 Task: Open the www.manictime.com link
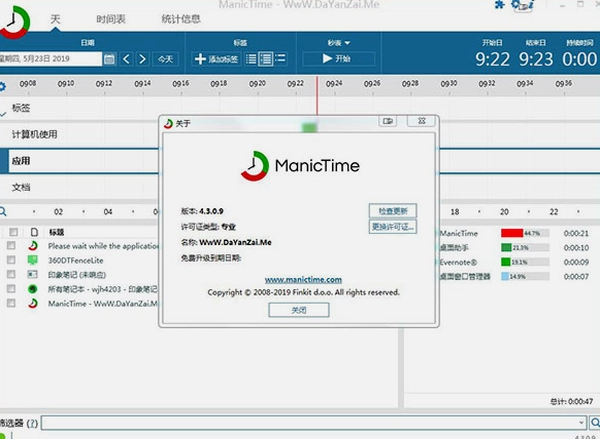point(303,280)
